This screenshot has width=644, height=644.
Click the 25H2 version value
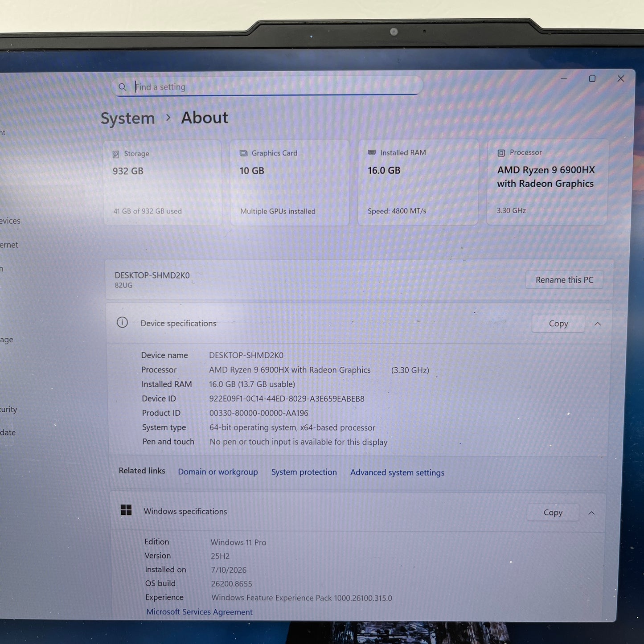[x=220, y=556]
